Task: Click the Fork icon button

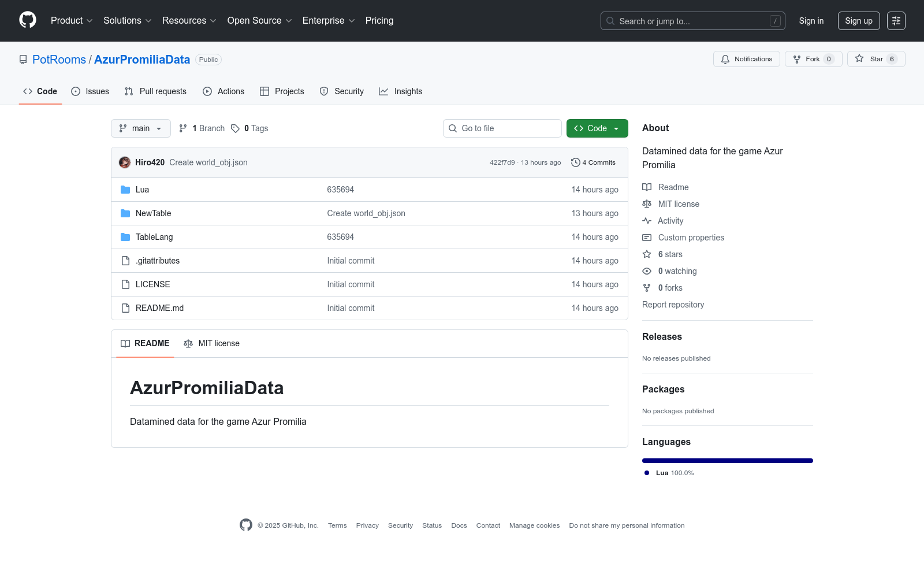Action: click(797, 59)
